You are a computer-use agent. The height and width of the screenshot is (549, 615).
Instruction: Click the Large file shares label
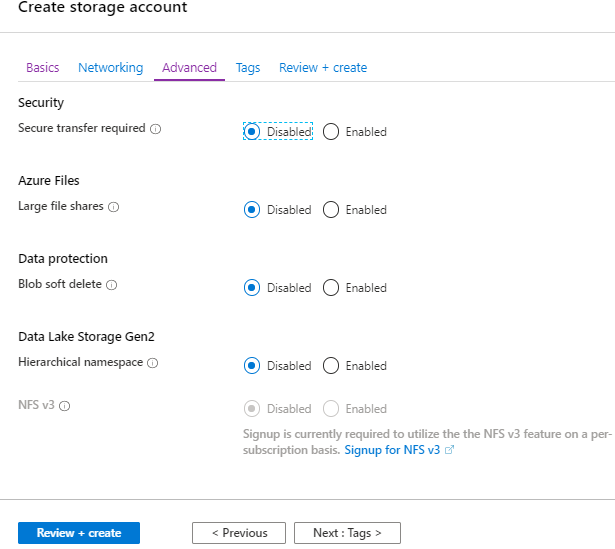click(x=61, y=206)
